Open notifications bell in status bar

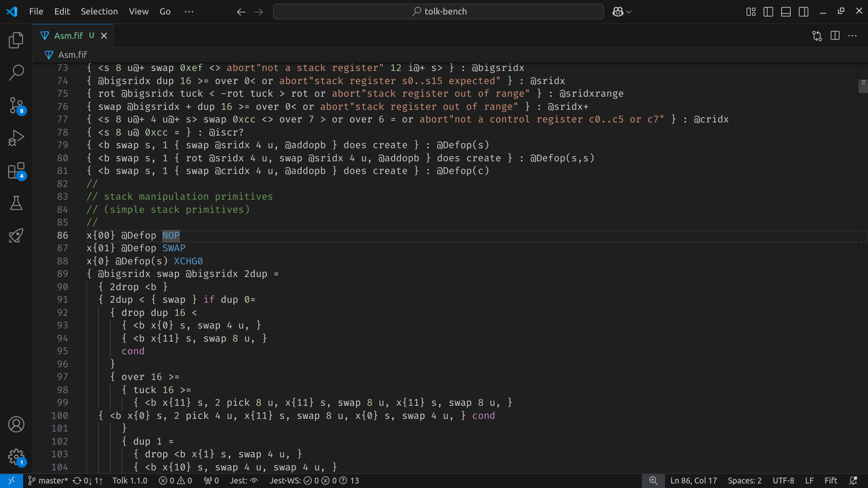854,481
